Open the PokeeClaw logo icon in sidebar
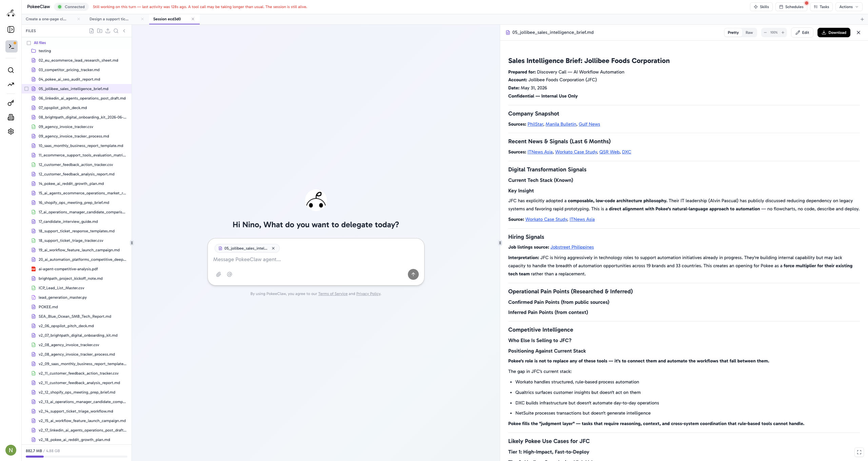Image resolution: width=868 pixels, height=461 pixels. point(11,13)
